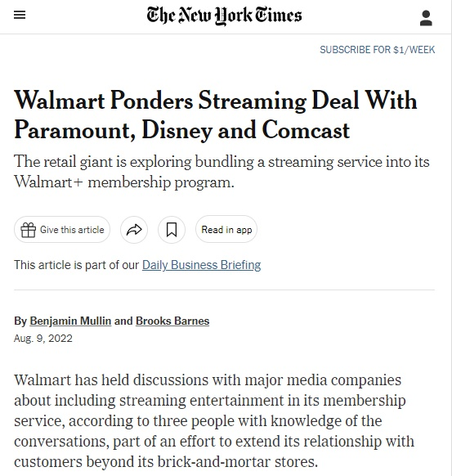Visit Benjamin Mullin's author page
The image size is (452, 476).
coord(70,321)
